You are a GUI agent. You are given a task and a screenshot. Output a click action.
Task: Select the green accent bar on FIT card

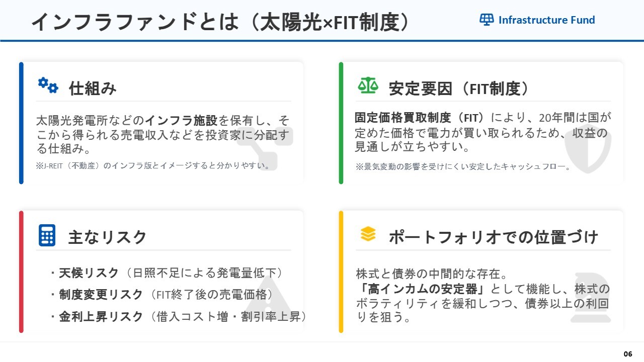[341, 123]
